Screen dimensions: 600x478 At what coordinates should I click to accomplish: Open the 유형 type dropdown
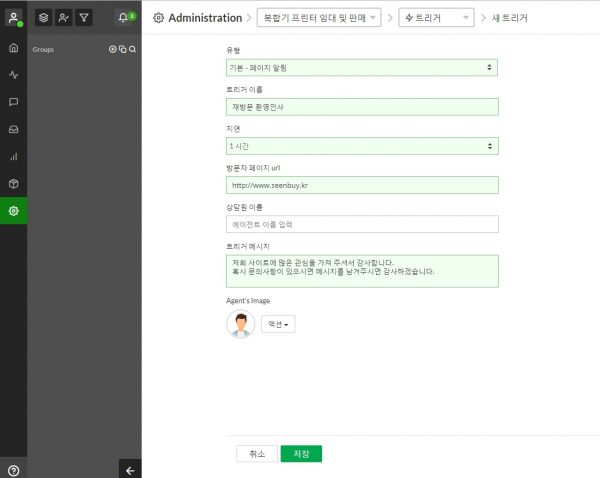coord(362,68)
